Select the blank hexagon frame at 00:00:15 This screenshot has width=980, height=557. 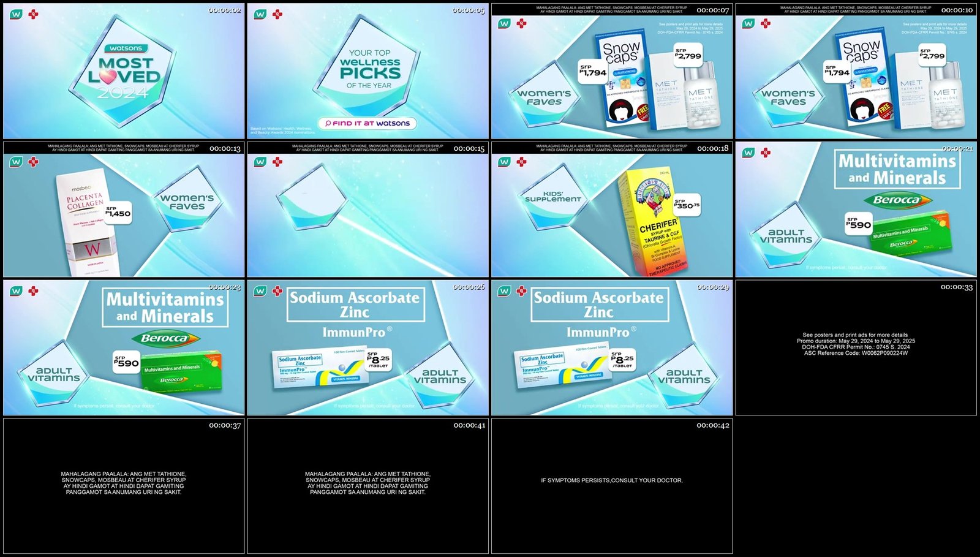pyautogui.click(x=368, y=210)
